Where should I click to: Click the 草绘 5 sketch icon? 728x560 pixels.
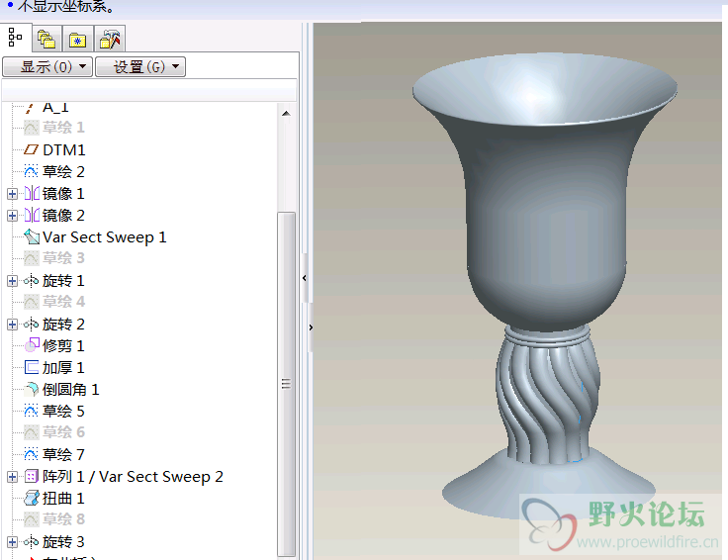(31, 411)
